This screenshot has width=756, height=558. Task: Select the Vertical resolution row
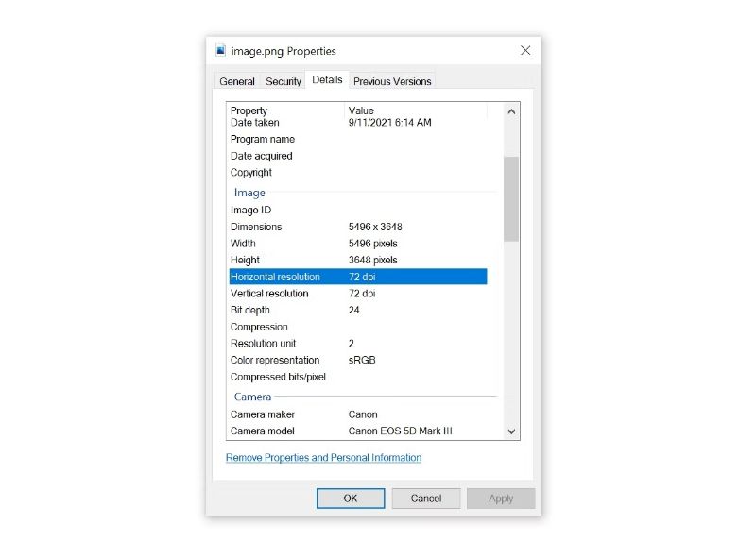(357, 294)
